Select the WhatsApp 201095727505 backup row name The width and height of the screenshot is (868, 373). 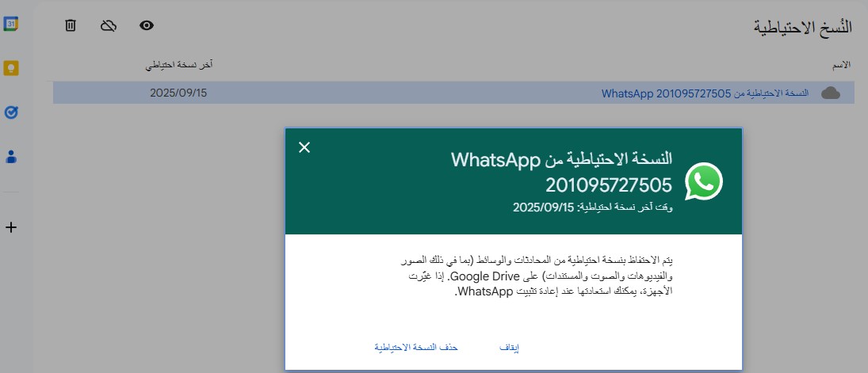click(705, 93)
